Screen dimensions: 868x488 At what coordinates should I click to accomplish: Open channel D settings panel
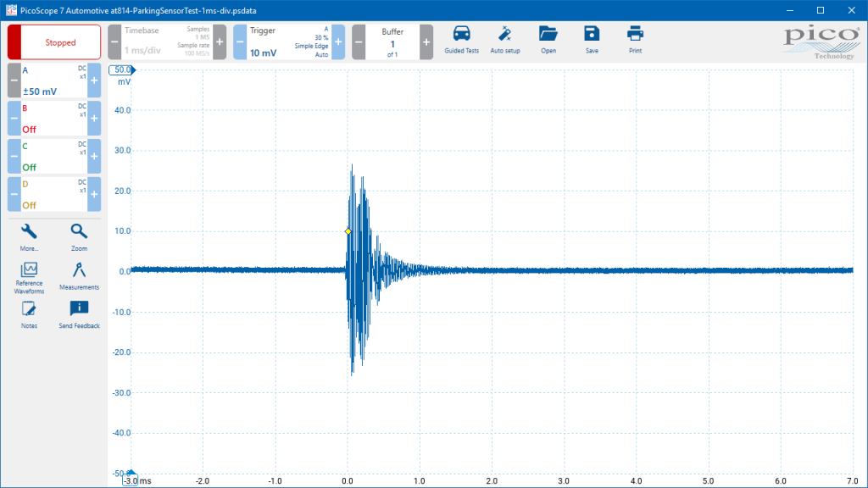coord(53,194)
